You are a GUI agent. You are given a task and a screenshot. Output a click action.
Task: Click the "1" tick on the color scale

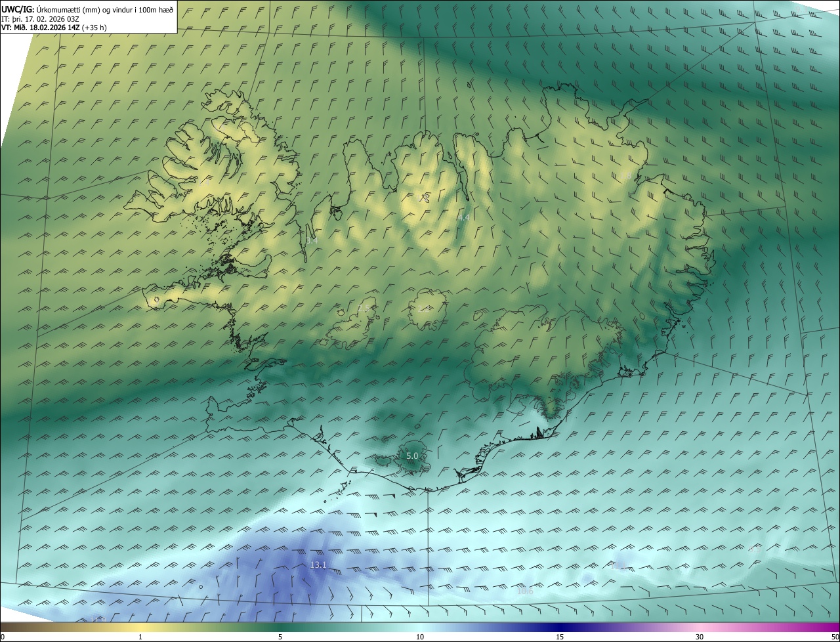coord(140,637)
